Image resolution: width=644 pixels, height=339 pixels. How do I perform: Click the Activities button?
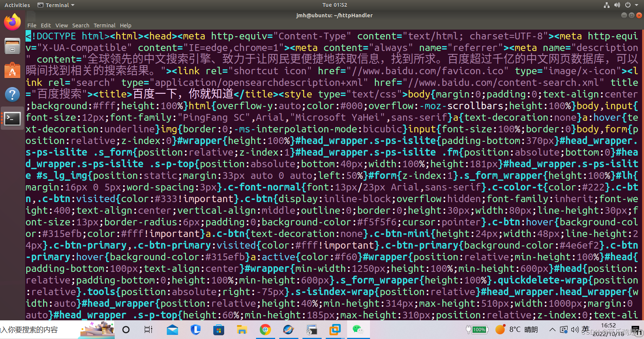[x=17, y=5]
